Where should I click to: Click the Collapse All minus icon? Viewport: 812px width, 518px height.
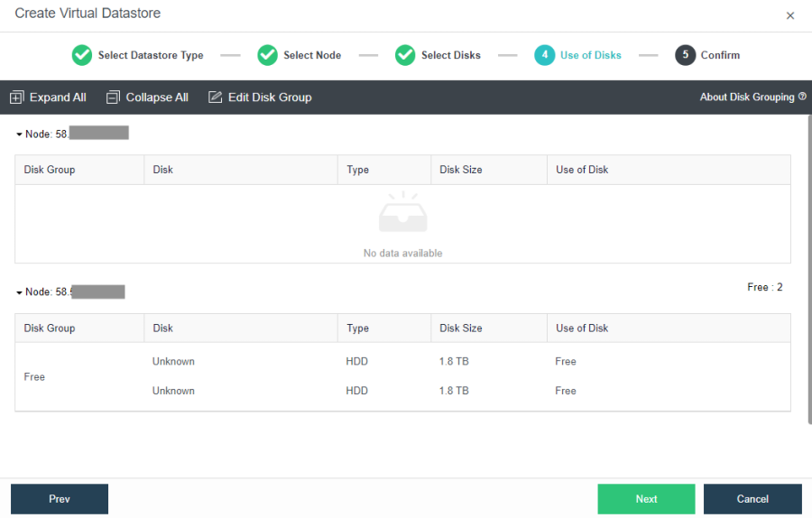pyautogui.click(x=113, y=97)
